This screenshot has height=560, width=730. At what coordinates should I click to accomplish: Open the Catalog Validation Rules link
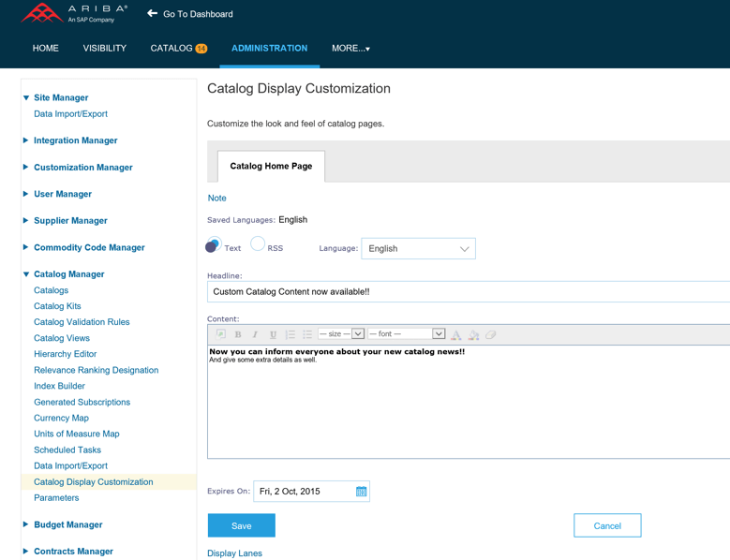coord(82,322)
